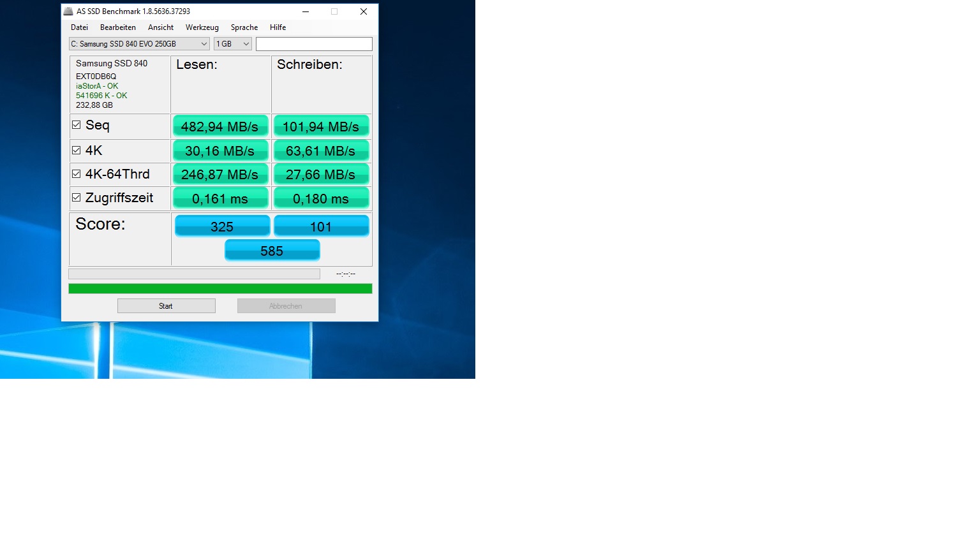Click the --:--:-- remaining time text
Screen dimensions: 980x551
tap(346, 274)
